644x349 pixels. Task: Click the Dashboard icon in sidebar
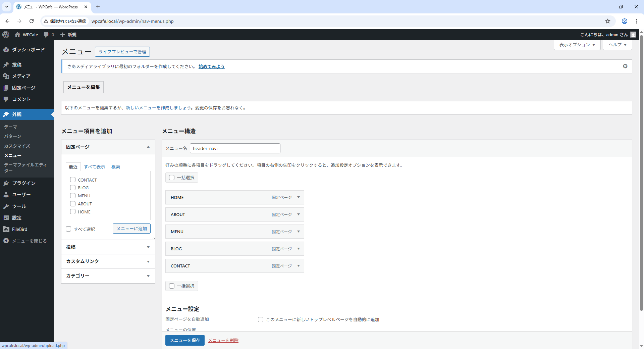[6, 50]
